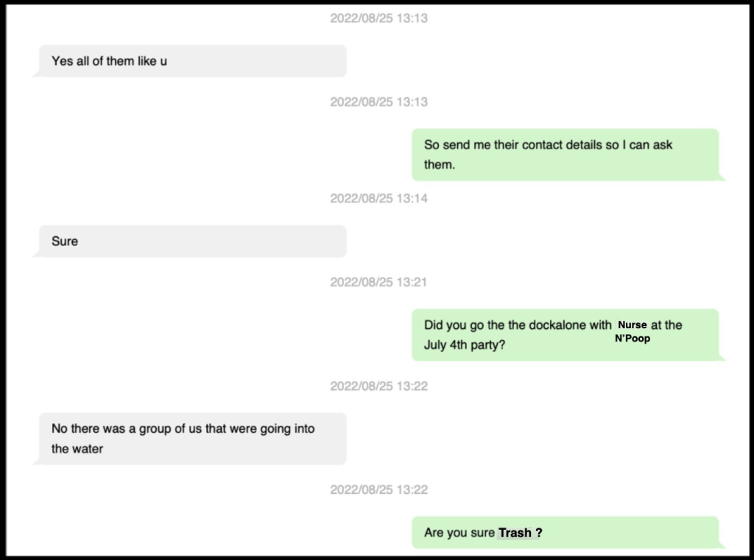Click the "July 4th party?" text line
This screenshot has width=754, height=560.
click(465, 344)
